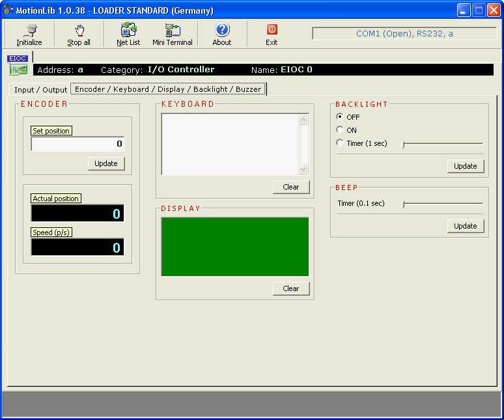The image size is (504, 420).
Task: Close the MotionLib window
Action: coord(494,10)
